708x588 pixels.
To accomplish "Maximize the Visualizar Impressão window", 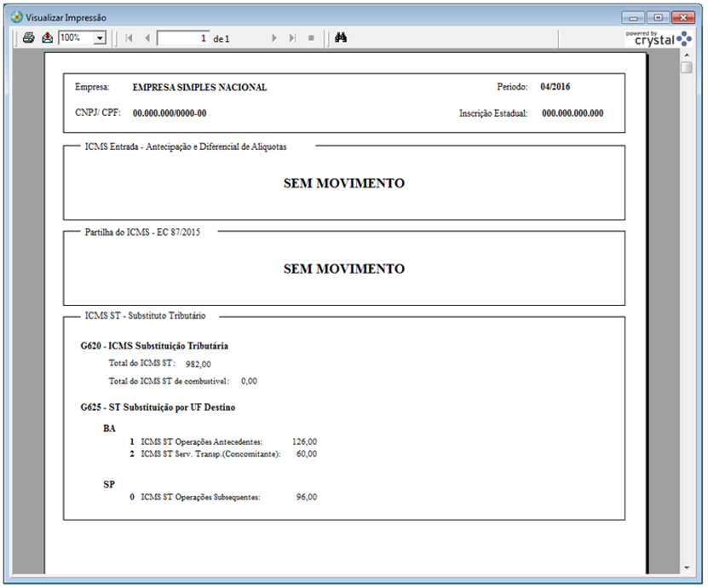I will pos(658,18).
